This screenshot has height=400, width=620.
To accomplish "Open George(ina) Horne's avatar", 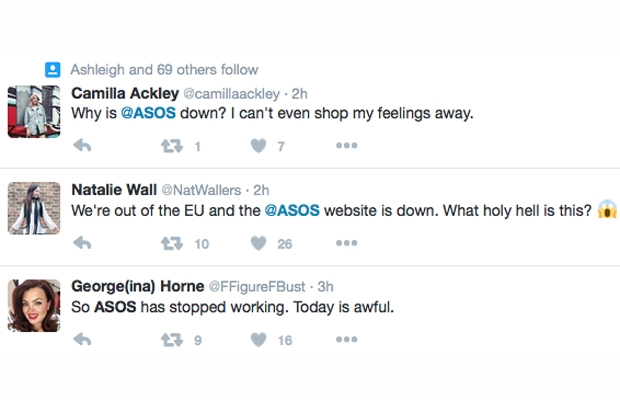I will pyautogui.click(x=34, y=306).
